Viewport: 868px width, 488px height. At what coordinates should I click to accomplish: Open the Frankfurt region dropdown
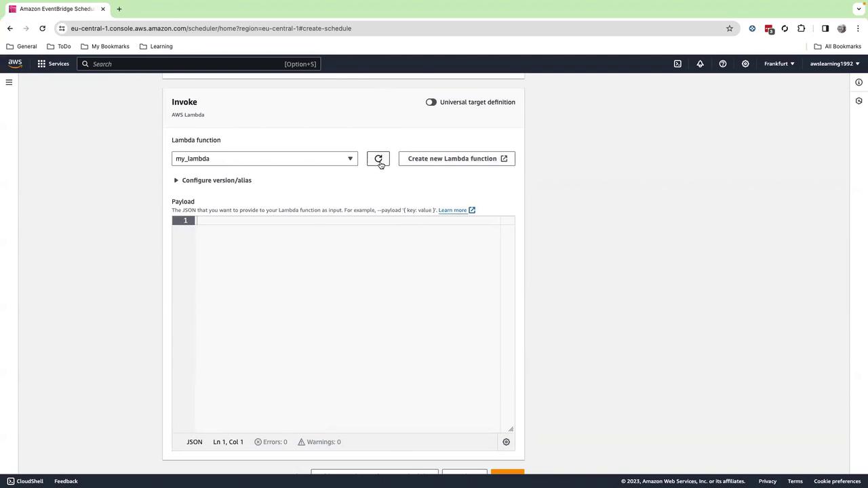pos(779,64)
